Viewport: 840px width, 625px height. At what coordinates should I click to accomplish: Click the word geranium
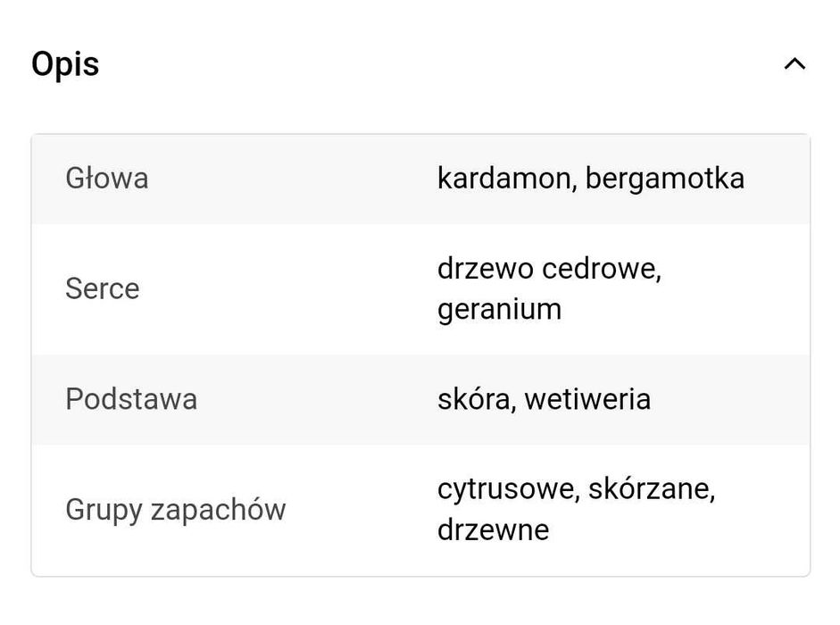tap(499, 310)
